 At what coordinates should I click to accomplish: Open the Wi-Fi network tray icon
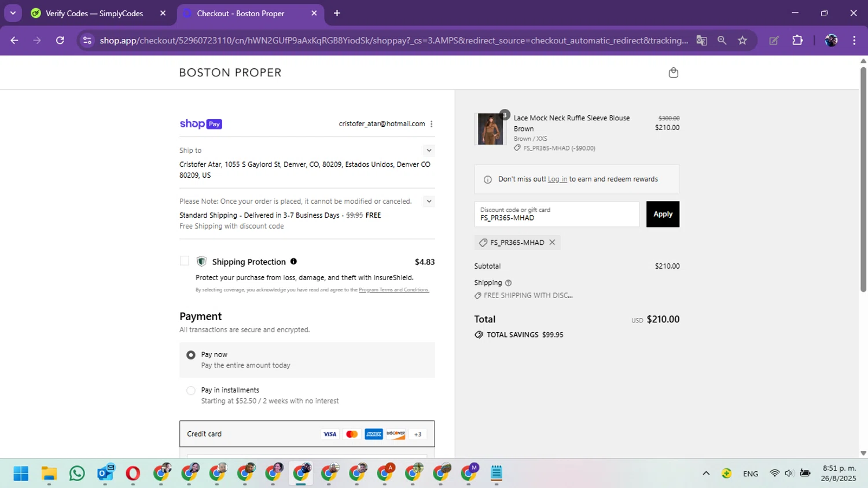pyautogui.click(x=774, y=474)
